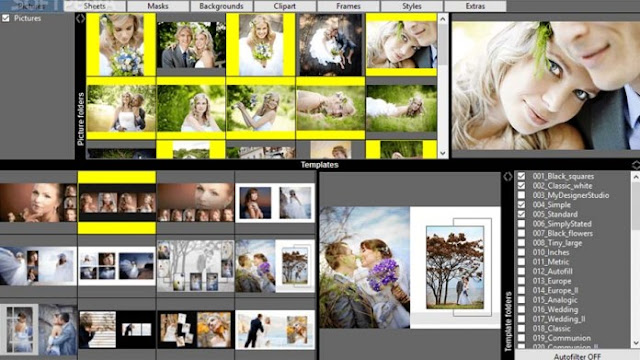Click the template folder list scrollbar thumb
The width and height of the screenshot is (640, 360).
(636, 206)
